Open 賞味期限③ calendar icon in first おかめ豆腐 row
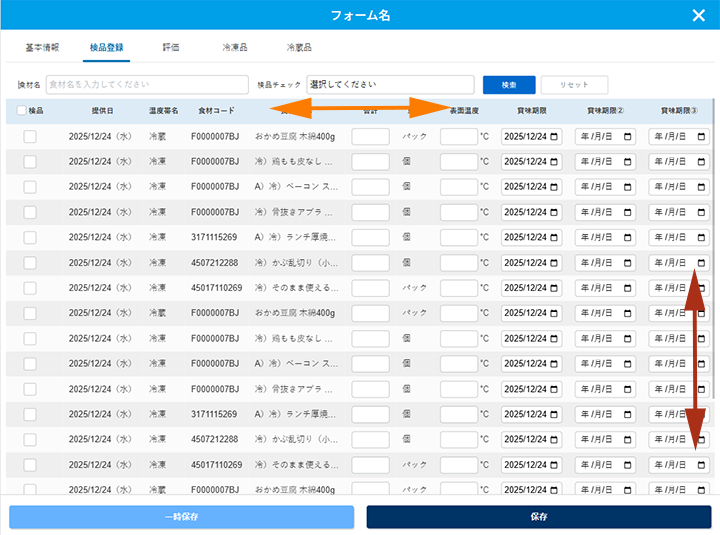The image size is (720, 535). point(701,136)
